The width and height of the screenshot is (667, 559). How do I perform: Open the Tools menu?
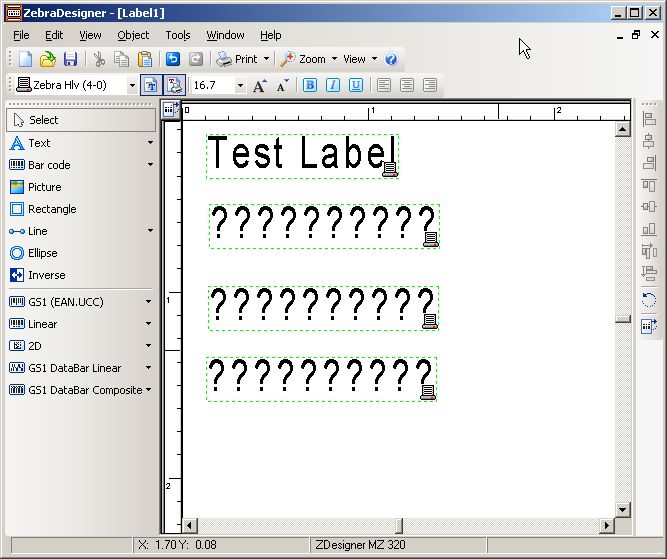(x=177, y=35)
